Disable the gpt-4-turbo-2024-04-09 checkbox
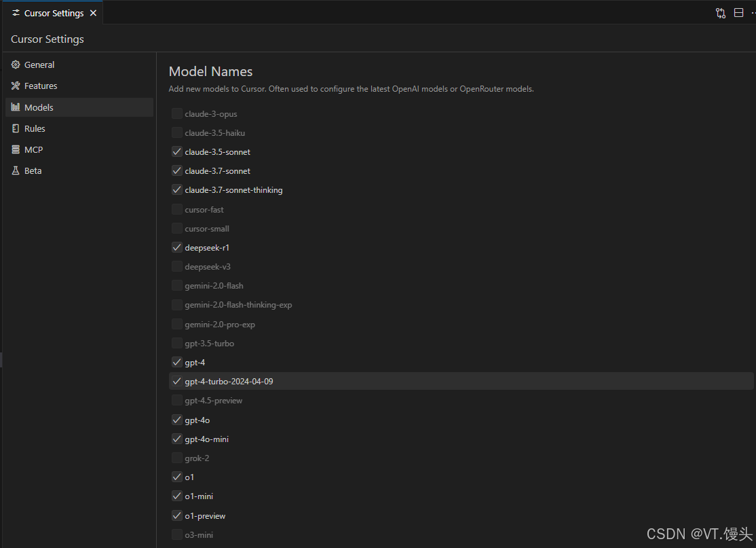756x548 pixels. (x=177, y=381)
